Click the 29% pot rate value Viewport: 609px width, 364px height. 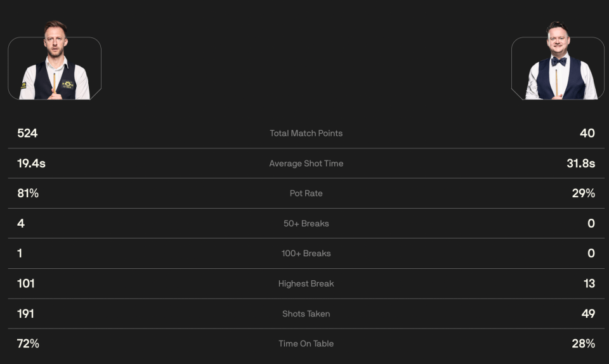[584, 193]
